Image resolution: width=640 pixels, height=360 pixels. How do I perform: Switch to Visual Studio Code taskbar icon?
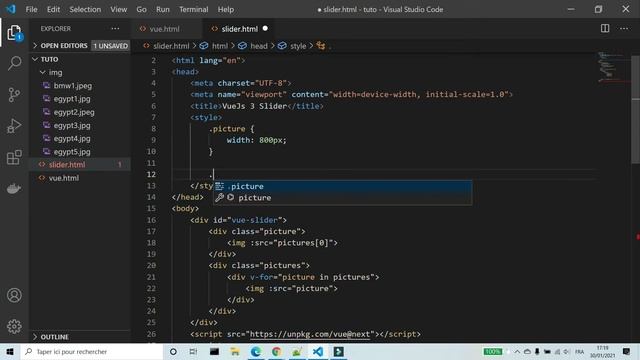318,351
